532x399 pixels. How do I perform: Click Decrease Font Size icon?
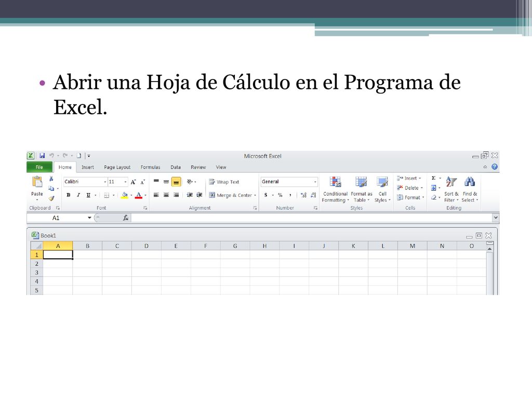[143, 182]
